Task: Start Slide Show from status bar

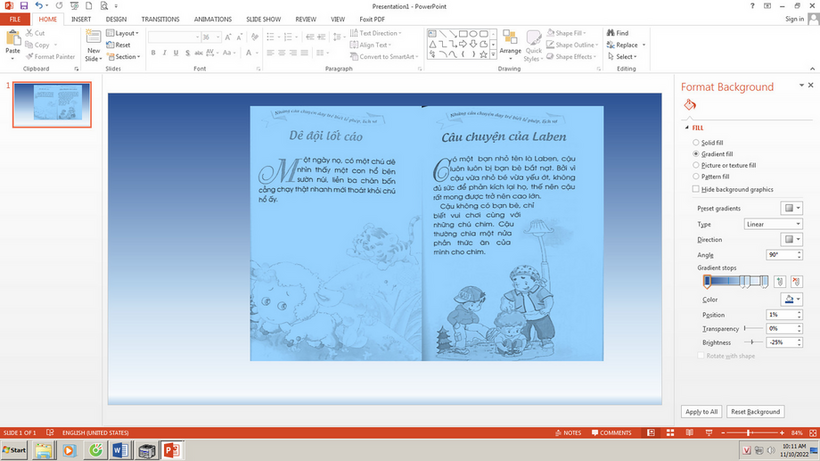Action: 709,433
